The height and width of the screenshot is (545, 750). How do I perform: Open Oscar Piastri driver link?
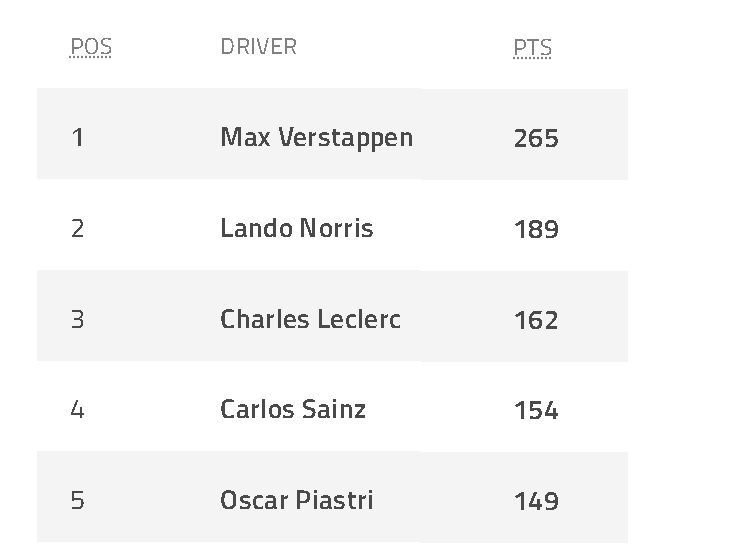(297, 501)
